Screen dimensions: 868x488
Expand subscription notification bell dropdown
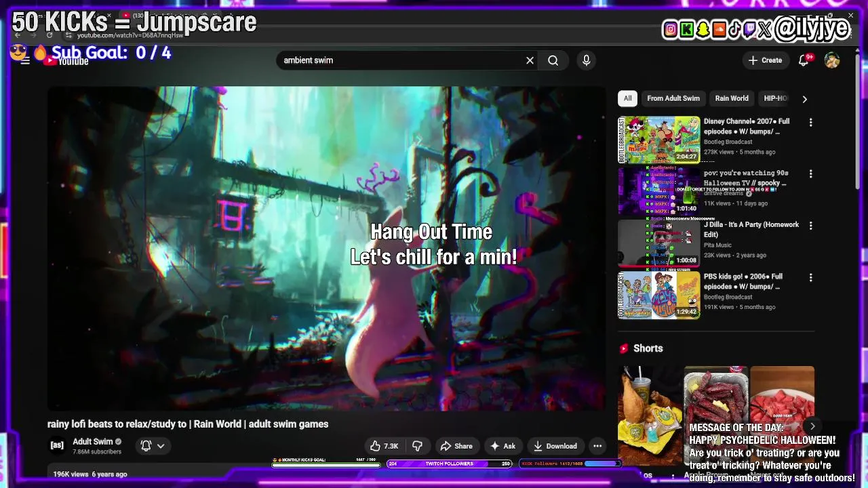point(153,446)
